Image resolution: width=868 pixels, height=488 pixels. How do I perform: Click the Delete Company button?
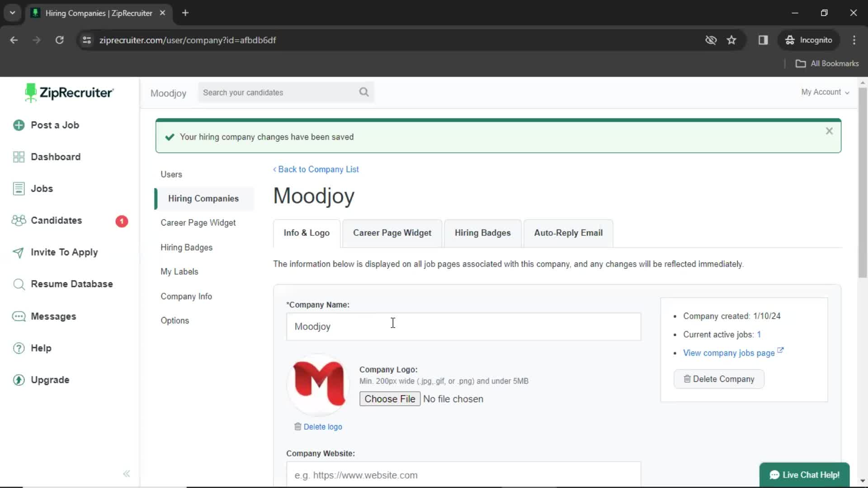coord(719,379)
